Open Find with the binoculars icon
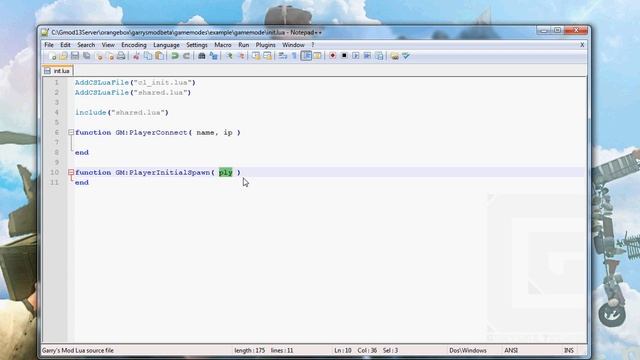The image size is (640, 360). pos(202,56)
